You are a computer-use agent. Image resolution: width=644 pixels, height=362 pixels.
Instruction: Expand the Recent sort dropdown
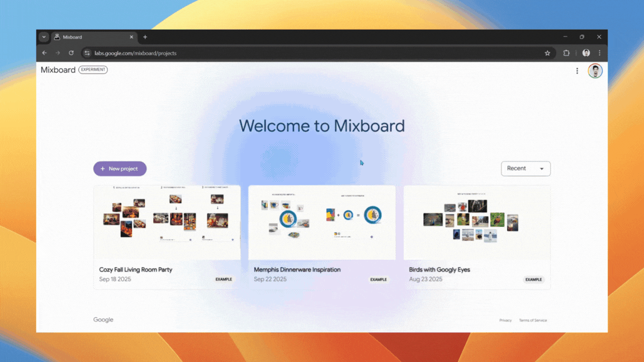[x=525, y=168]
